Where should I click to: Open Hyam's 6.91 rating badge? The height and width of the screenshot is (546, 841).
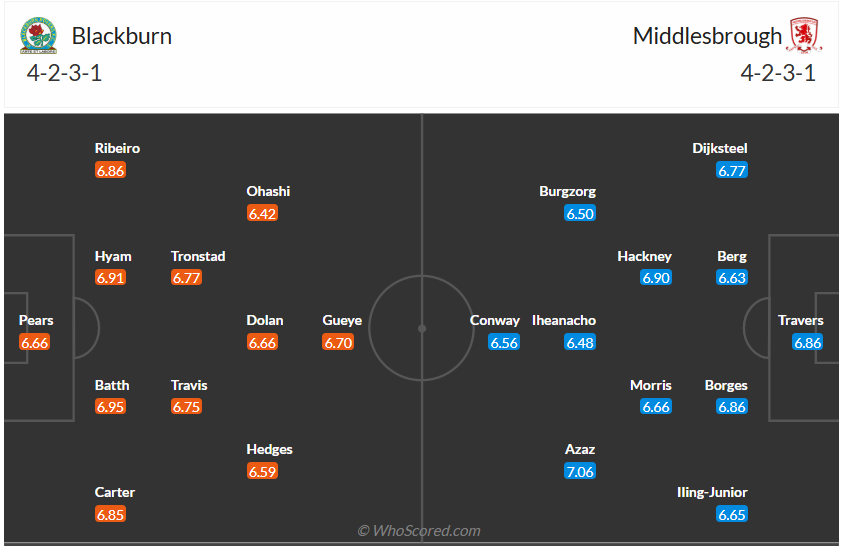[x=111, y=278]
